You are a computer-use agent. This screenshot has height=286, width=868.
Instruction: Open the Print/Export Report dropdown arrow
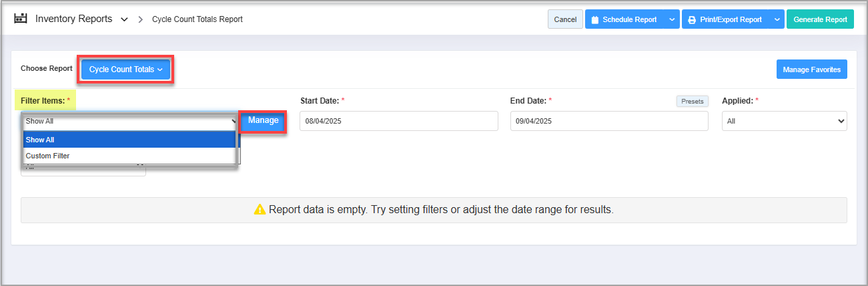(x=777, y=19)
